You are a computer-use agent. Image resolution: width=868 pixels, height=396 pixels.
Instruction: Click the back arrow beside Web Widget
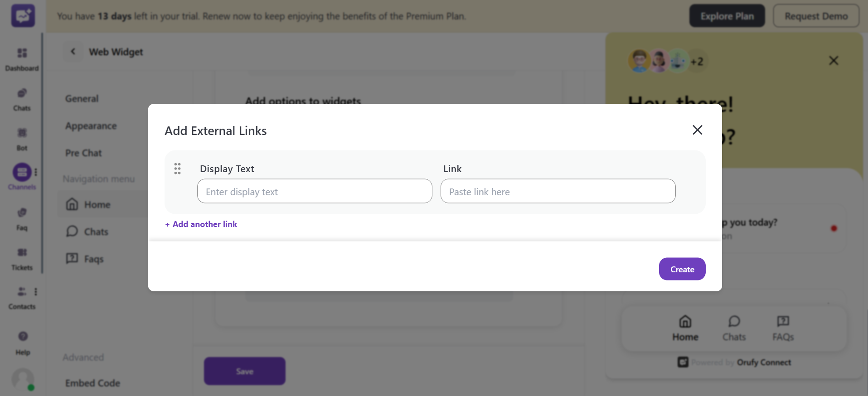[73, 51]
